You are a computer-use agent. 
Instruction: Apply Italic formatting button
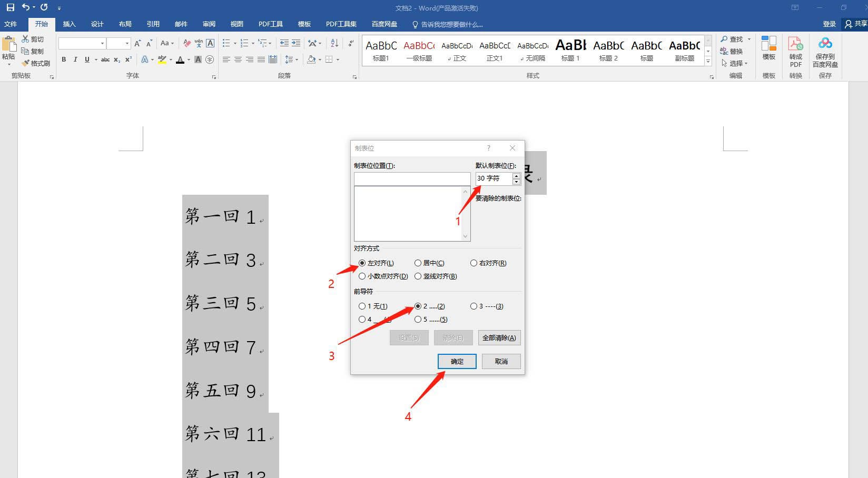click(x=75, y=59)
